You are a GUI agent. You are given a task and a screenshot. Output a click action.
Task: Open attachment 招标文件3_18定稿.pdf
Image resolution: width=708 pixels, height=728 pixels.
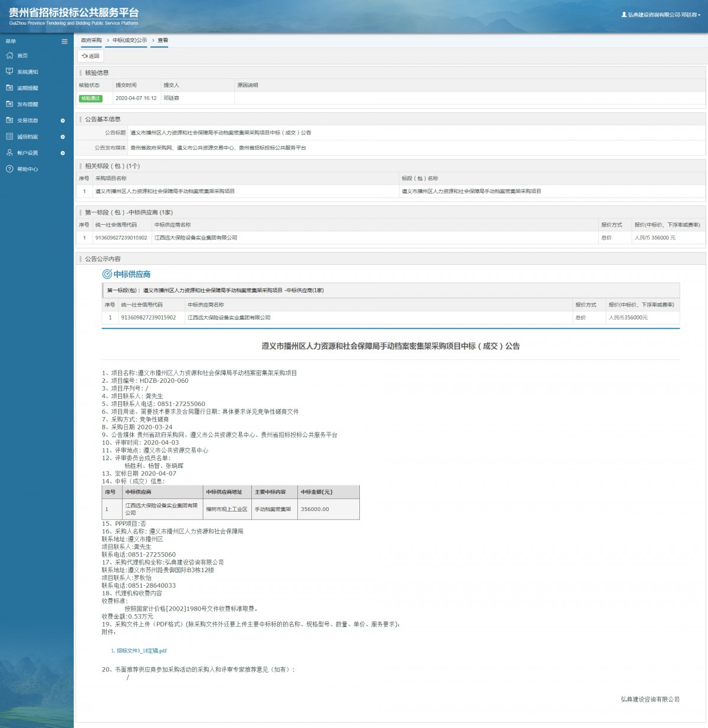[142, 651]
